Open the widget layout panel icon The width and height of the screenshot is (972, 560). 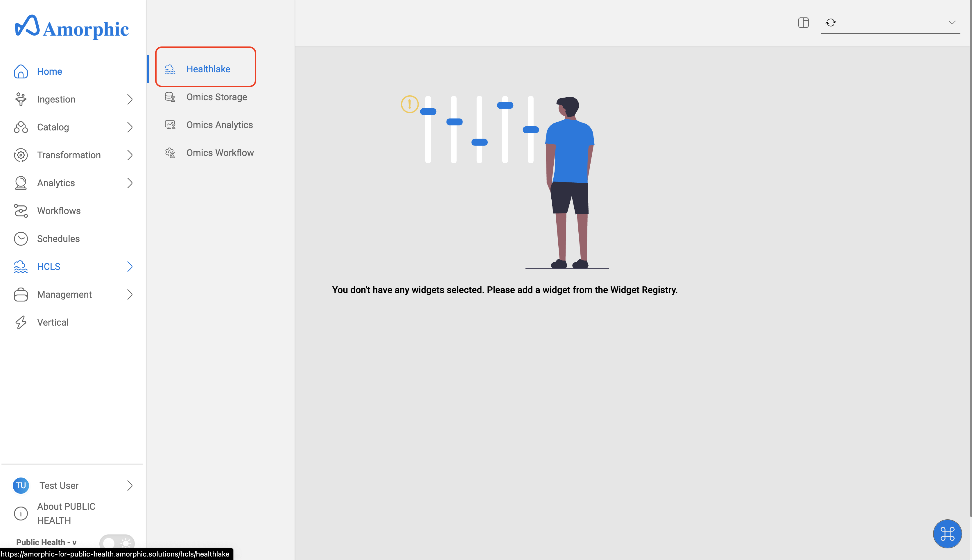[803, 23]
